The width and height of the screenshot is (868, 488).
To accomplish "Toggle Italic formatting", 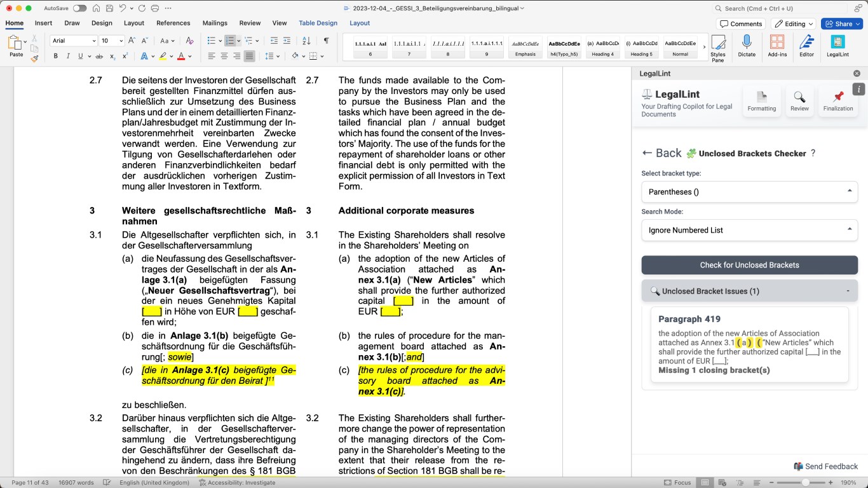I will coord(68,56).
